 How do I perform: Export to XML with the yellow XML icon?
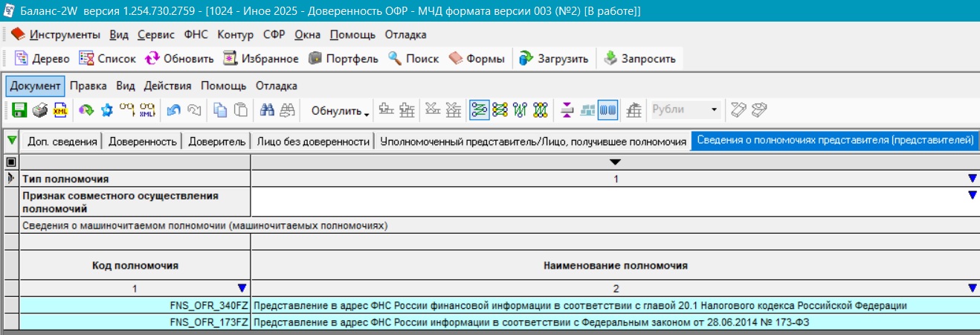(59, 110)
